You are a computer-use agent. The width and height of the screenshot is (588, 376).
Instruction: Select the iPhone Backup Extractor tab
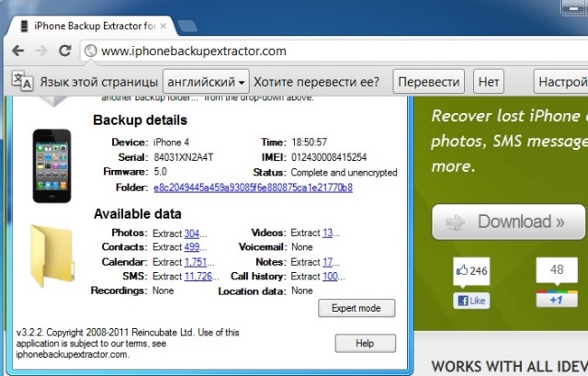tap(94, 26)
